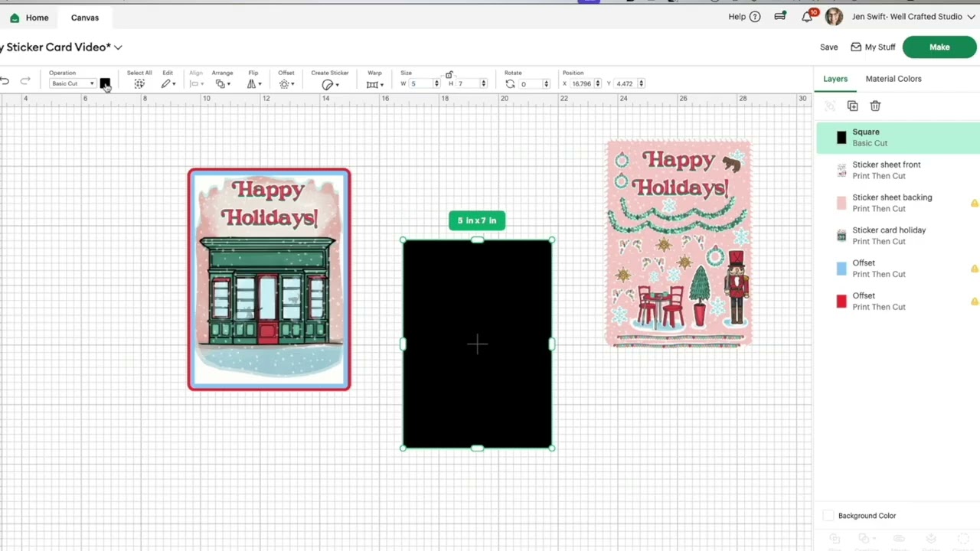This screenshot has width=980, height=551.
Task: Select the Square layer row
Action: [x=897, y=138]
